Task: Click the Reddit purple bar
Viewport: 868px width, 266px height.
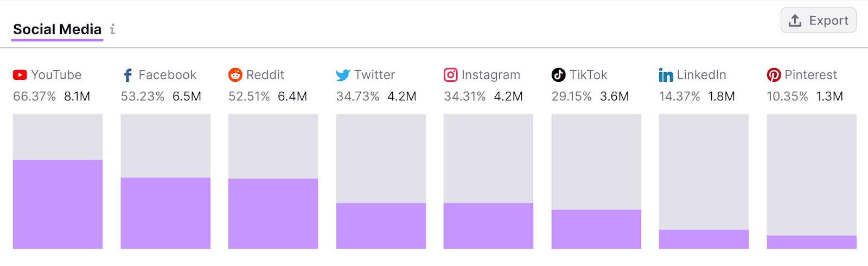Action: [273, 213]
